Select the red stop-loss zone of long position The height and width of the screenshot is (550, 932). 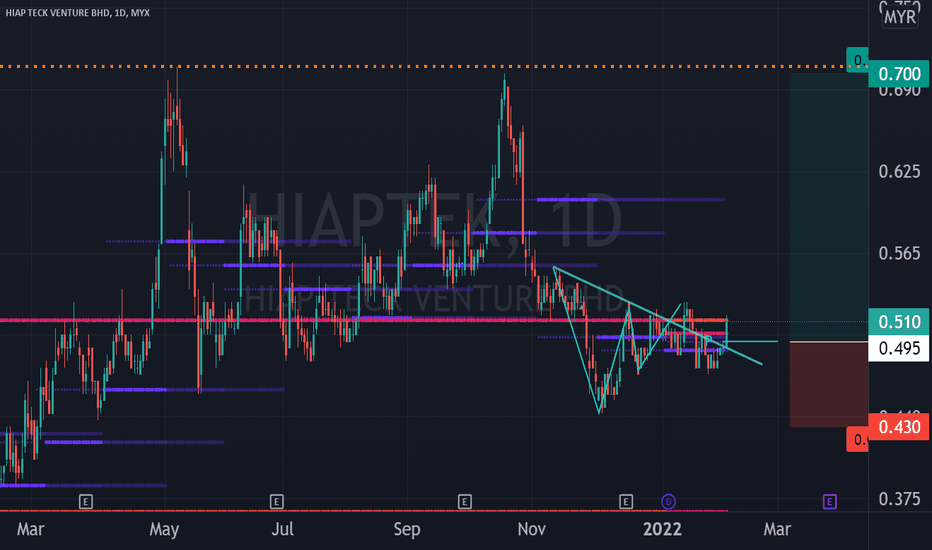click(x=829, y=385)
